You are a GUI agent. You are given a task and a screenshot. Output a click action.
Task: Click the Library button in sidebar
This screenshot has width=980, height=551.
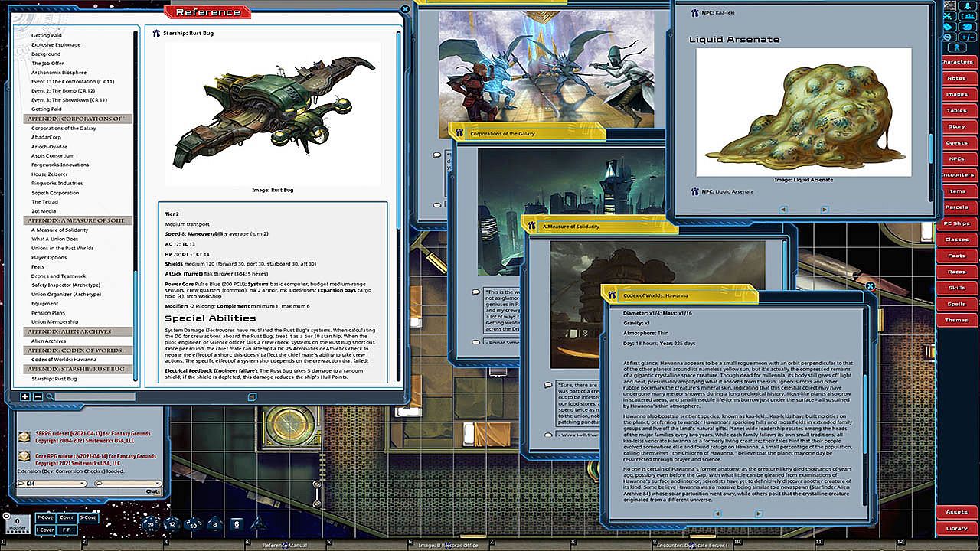click(x=956, y=528)
